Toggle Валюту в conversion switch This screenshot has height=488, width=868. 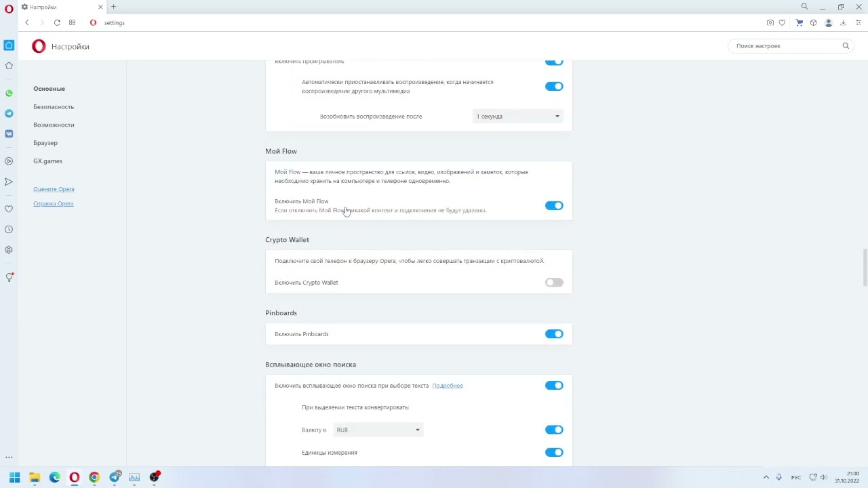(x=554, y=430)
